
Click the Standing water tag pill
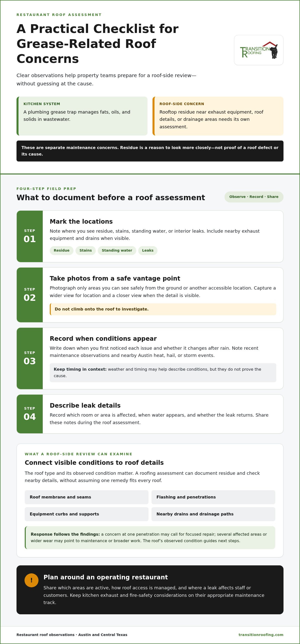[117, 251]
